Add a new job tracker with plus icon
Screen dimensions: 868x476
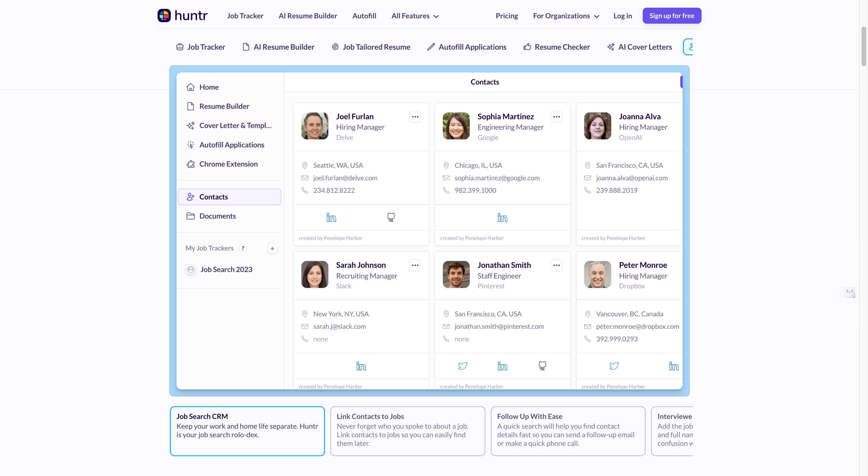[x=272, y=249]
